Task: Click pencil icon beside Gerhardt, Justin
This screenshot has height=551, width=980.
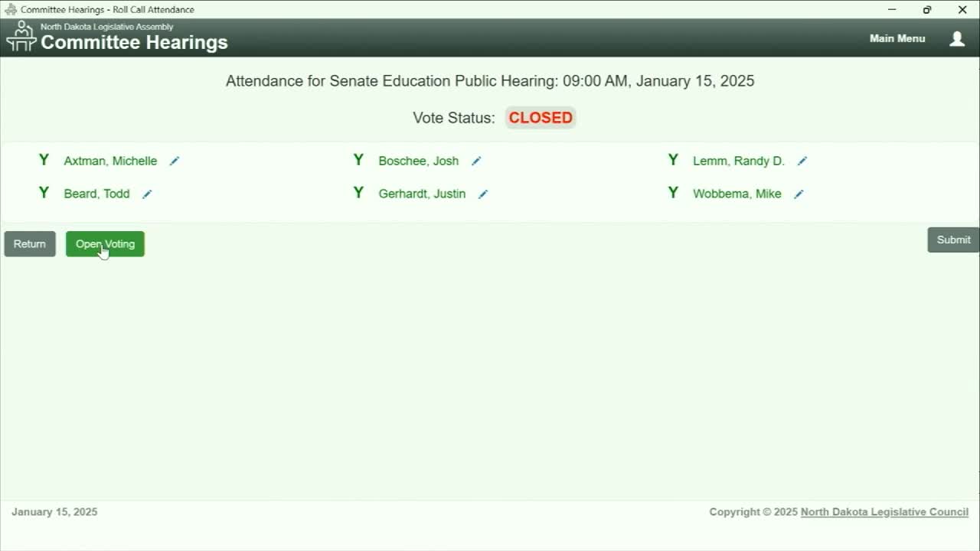Action: click(483, 194)
